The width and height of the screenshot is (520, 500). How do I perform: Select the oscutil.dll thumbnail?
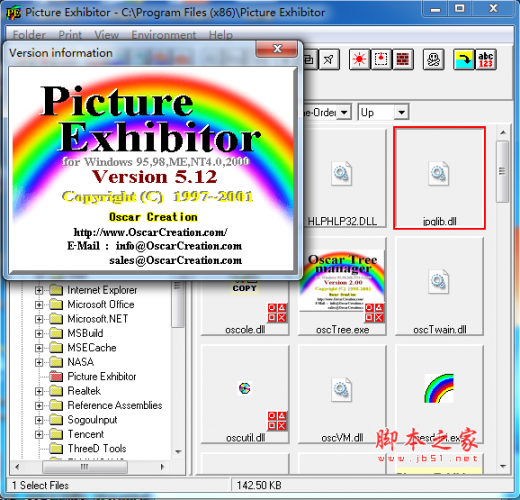click(x=245, y=394)
